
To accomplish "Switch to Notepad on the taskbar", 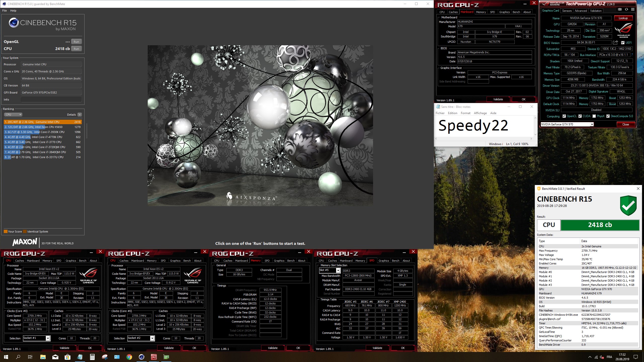I will pos(80,357).
